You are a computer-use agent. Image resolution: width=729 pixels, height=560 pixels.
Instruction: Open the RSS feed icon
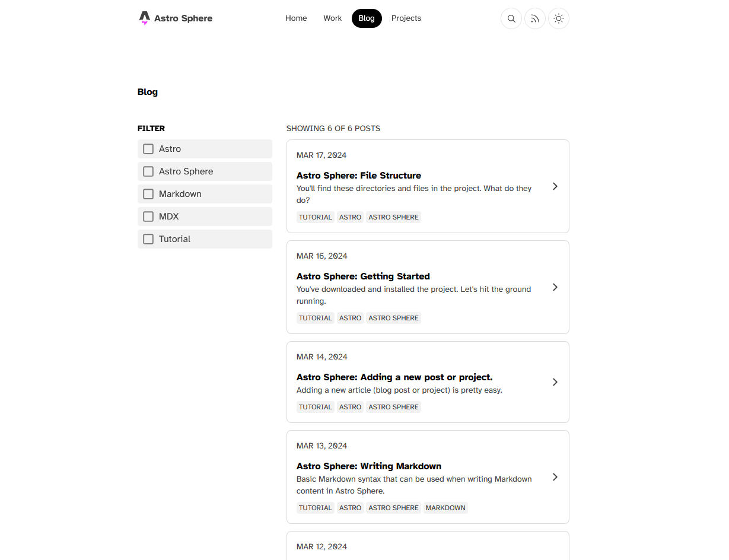click(x=535, y=18)
